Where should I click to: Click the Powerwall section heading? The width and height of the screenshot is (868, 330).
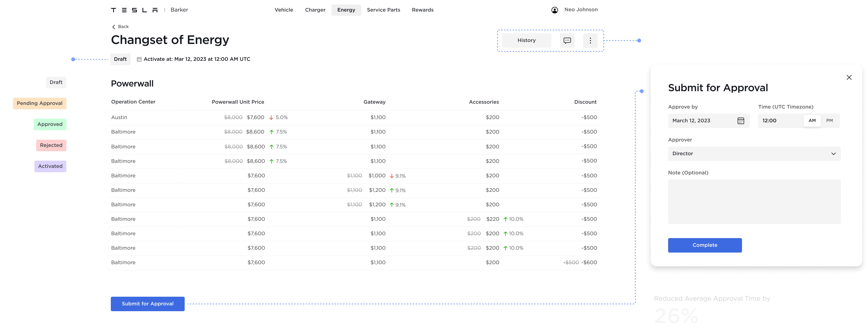click(x=132, y=84)
